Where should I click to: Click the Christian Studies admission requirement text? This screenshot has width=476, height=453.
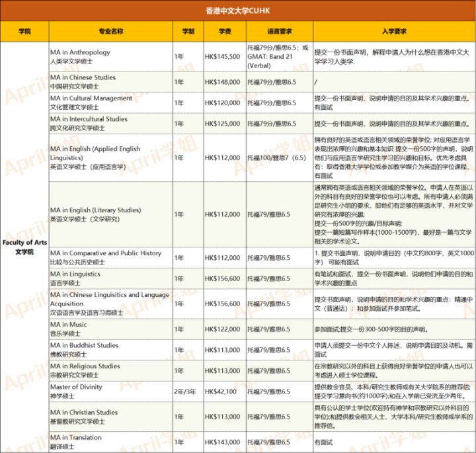394,417
